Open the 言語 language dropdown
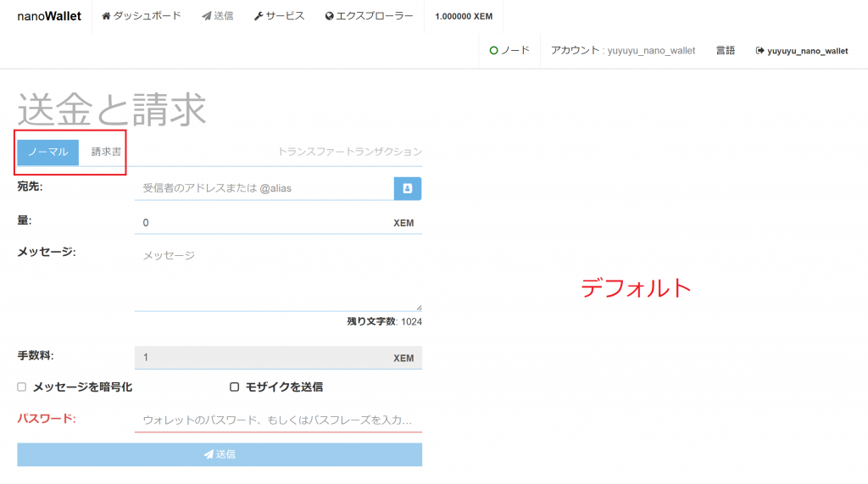This screenshot has height=484, width=868. [726, 50]
